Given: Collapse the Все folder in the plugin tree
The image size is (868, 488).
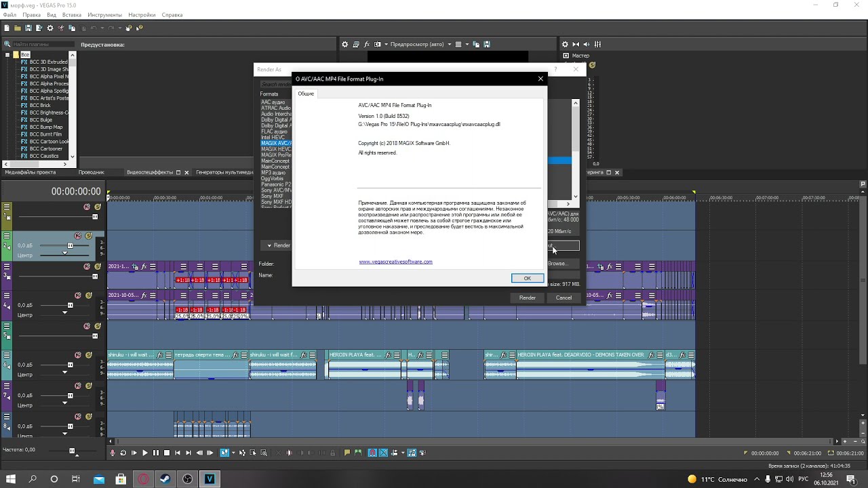Looking at the screenshot, I should [7, 54].
